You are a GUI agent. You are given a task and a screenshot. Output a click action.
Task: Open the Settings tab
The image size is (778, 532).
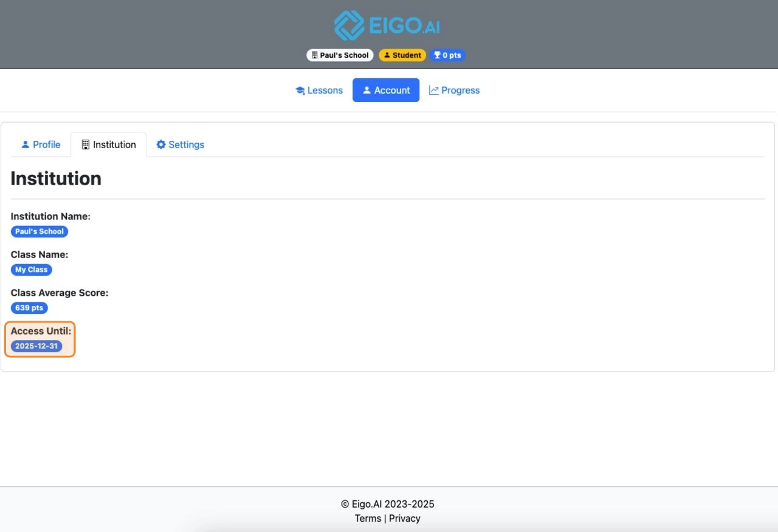180,145
